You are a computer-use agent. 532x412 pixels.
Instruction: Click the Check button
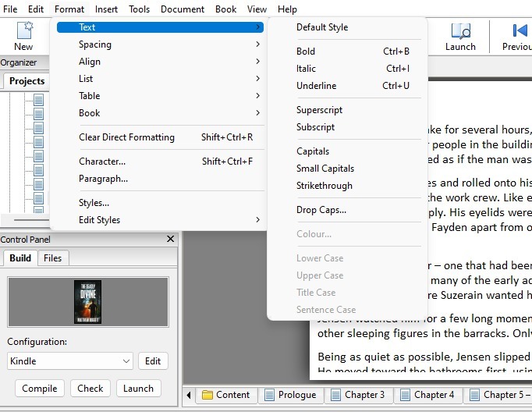pyautogui.click(x=90, y=389)
